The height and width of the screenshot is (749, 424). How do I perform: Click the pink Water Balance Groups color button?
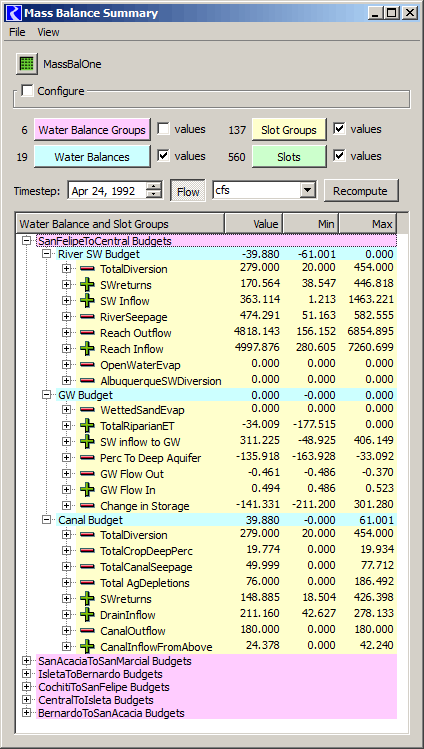[92, 129]
